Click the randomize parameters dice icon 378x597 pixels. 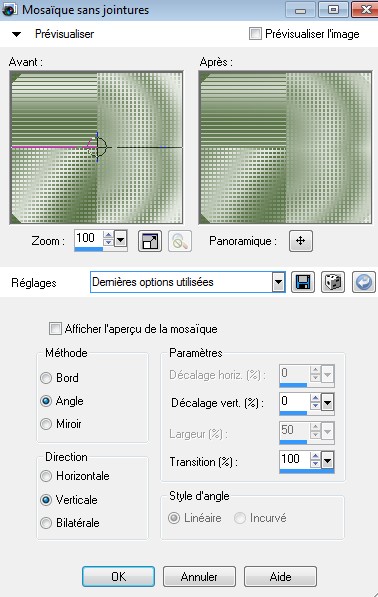pos(333,282)
